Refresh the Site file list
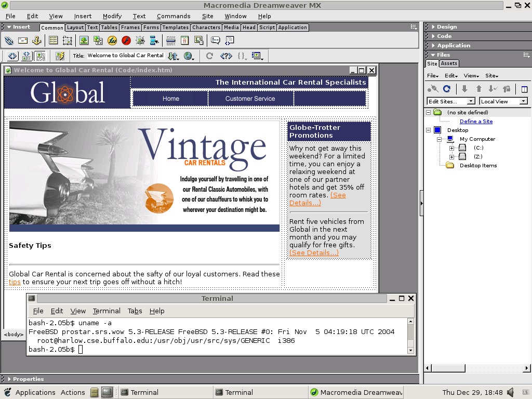 coord(447,89)
